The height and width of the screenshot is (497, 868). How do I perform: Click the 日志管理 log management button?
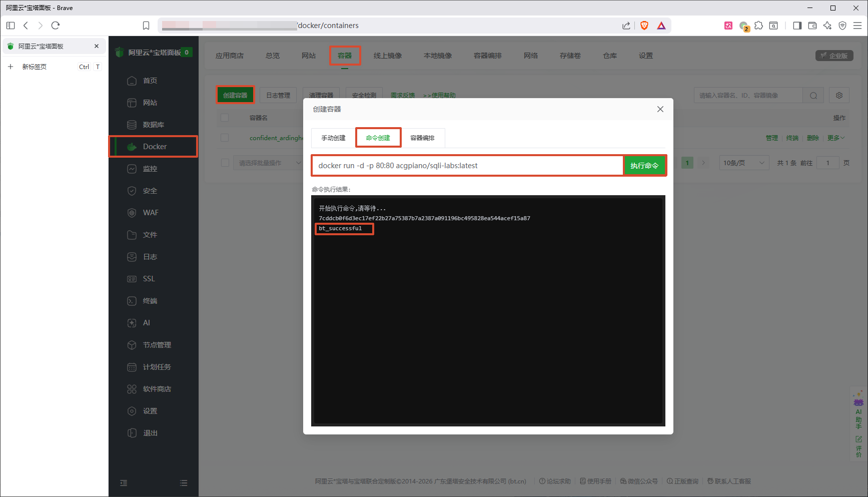tap(278, 95)
